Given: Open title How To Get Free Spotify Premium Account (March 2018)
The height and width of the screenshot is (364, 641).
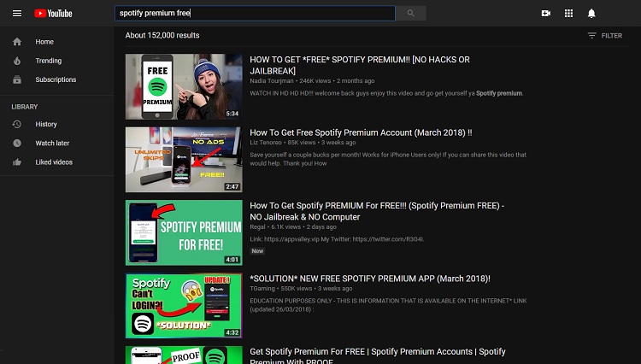Looking at the screenshot, I should (x=361, y=132).
